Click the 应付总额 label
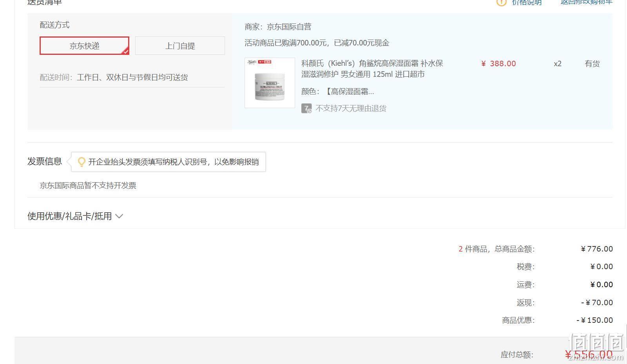 517,355
